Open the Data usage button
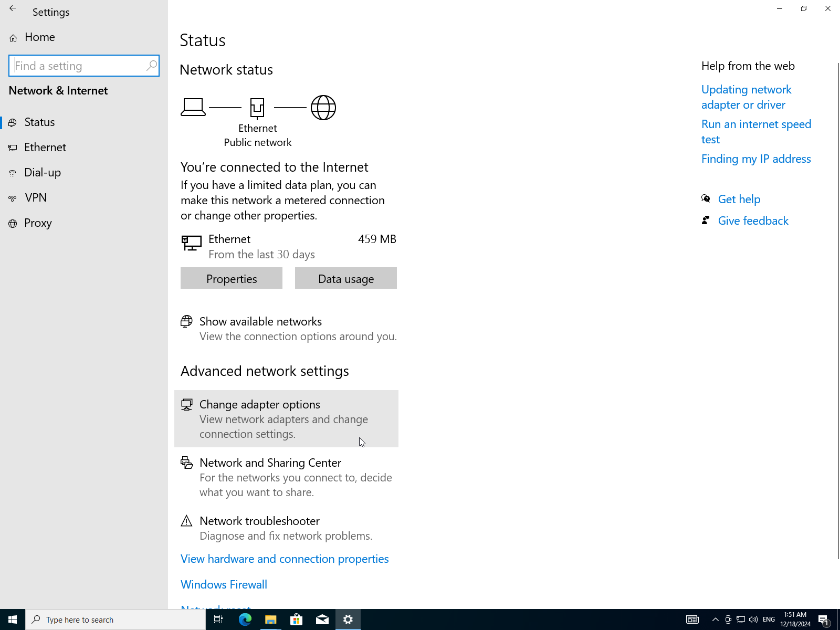Viewport: 840px width, 630px height. [x=345, y=279]
